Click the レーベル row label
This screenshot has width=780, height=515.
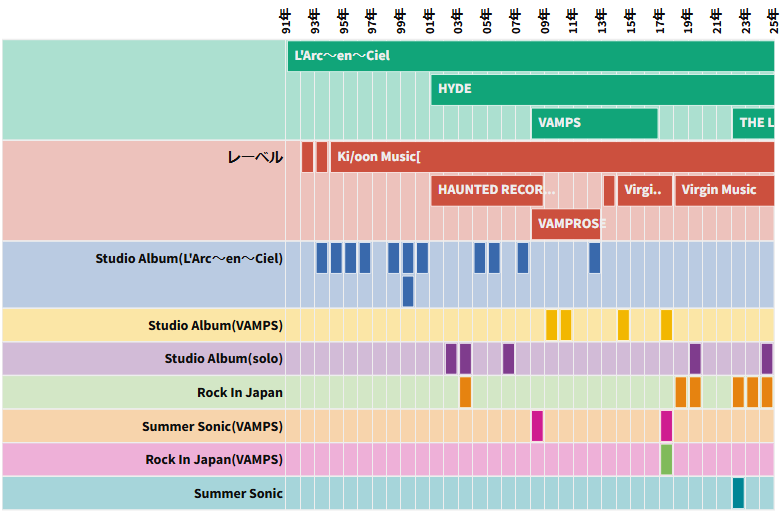pos(255,158)
